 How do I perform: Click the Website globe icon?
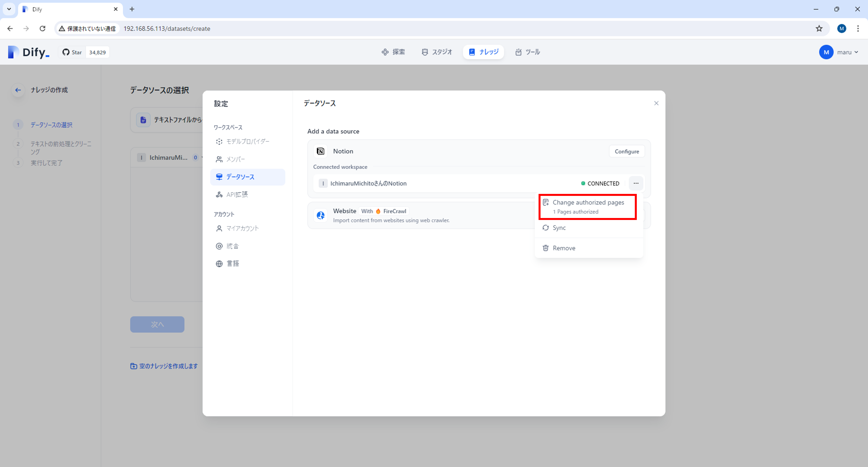(x=320, y=215)
